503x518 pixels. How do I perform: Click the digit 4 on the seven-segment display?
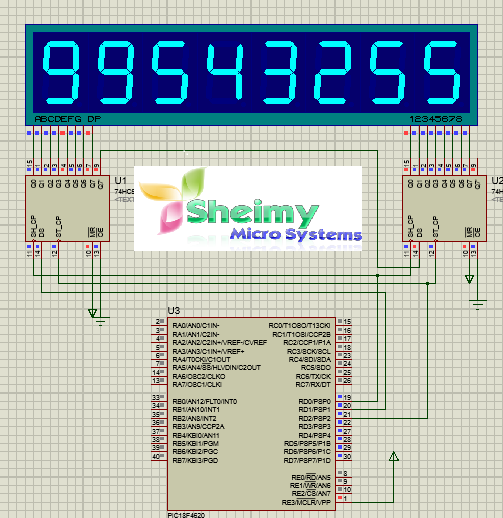pyautogui.click(x=225, y=71)
